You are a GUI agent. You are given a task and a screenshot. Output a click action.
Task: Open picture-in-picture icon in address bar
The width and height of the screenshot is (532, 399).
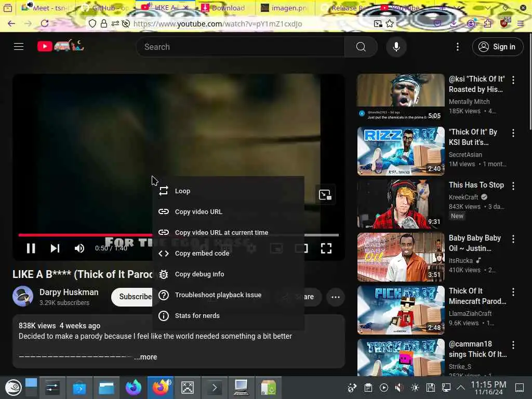click(x=378, y=23)
